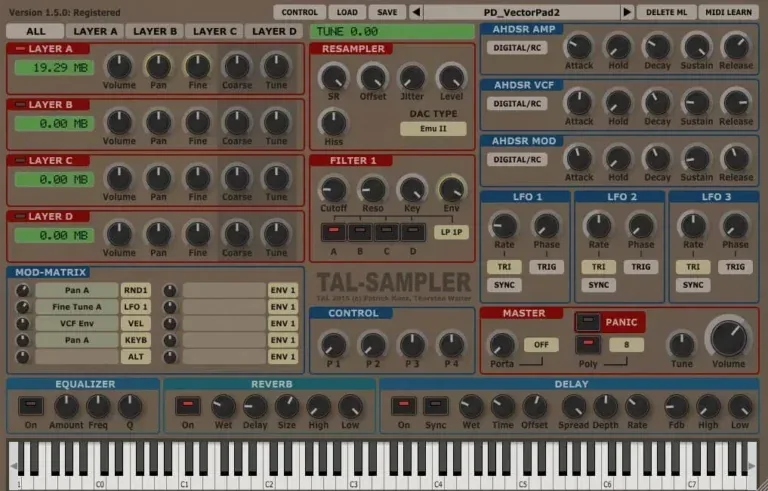Image resolution: width=768 pixels, height=491 pixels.
Task: Switch to the LAYER A tab
Action: pos(95,31)
